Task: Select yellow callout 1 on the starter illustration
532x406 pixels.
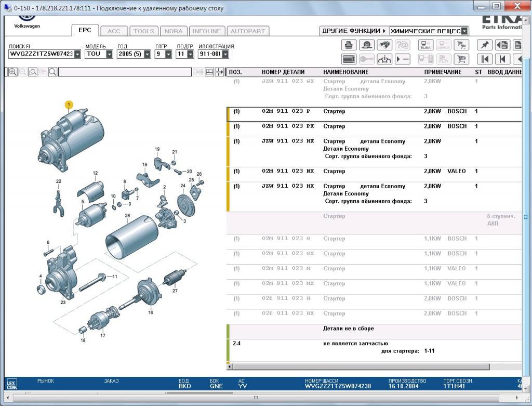Action: coord(69,104)
